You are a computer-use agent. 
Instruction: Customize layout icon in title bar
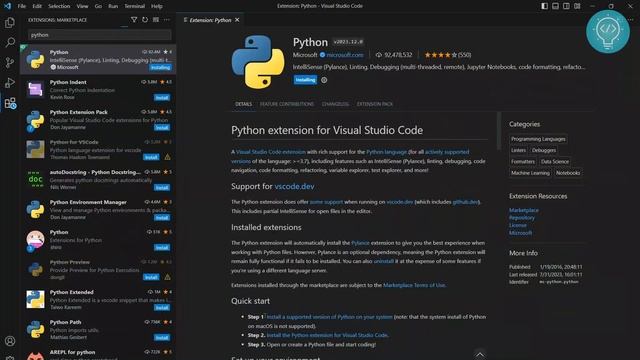[577, 6]
